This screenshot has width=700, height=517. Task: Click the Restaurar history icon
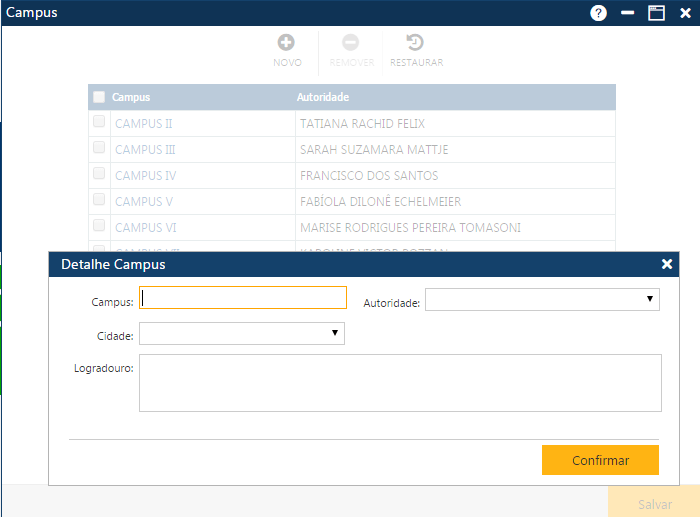415,43
